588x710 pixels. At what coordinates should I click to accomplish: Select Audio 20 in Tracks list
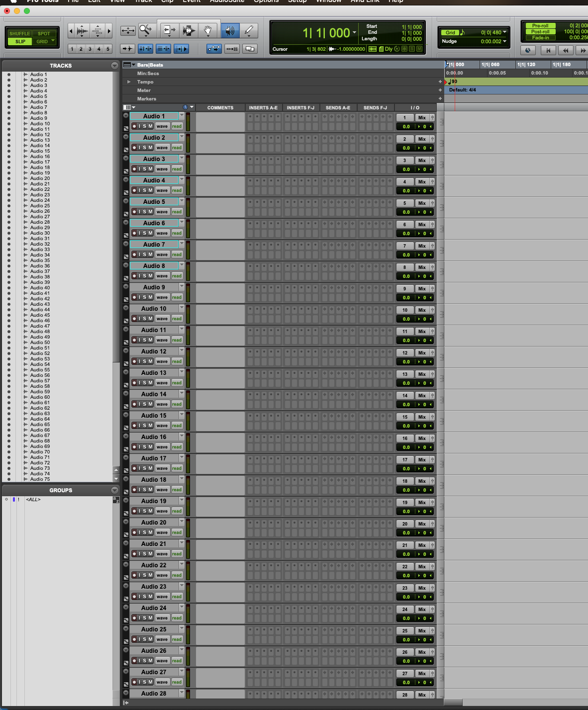(40, 178)
